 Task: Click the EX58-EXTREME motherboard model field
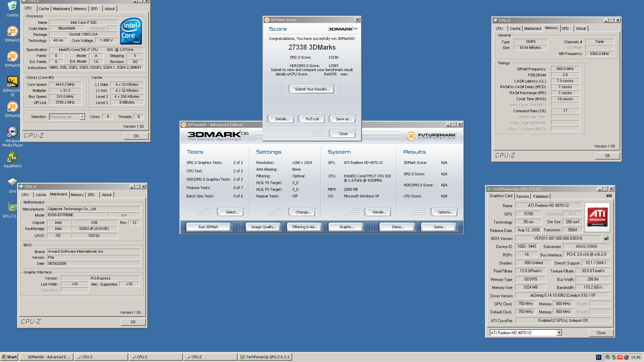[x=77, y=215]
